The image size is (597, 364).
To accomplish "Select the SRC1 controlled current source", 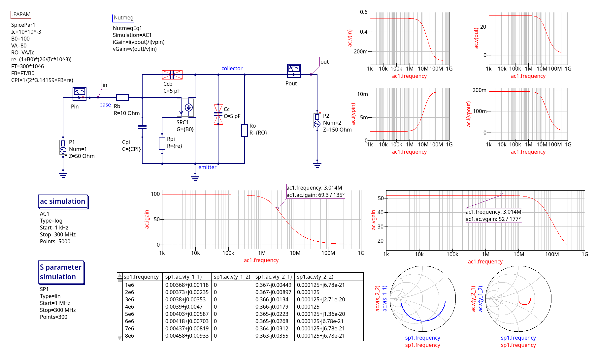I will click(185, 107).
